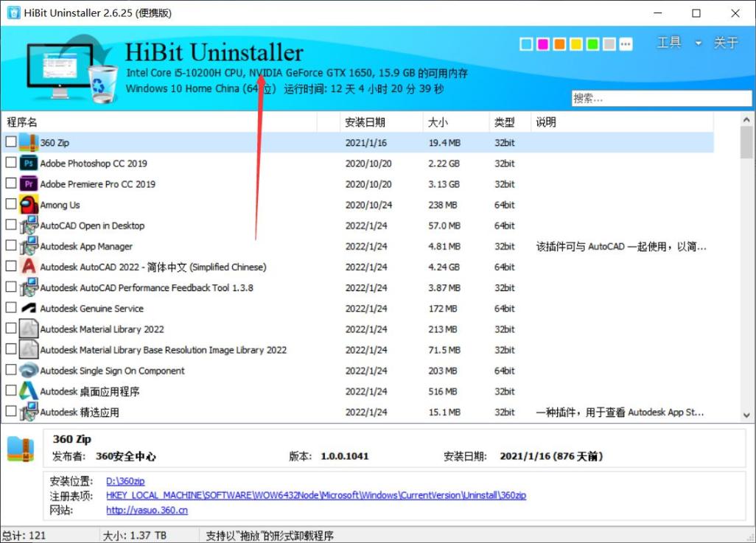This screenshot has height=543, width=756.
Task: Click the Material Library Base Resolution Image icon
Action: tap(29, 350)
